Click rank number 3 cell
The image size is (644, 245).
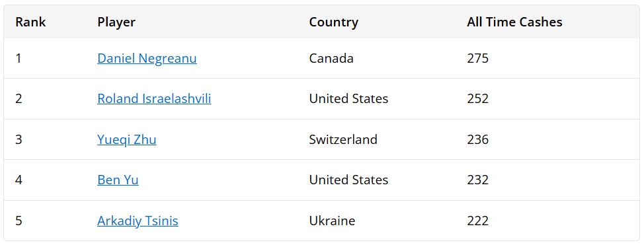19,139
